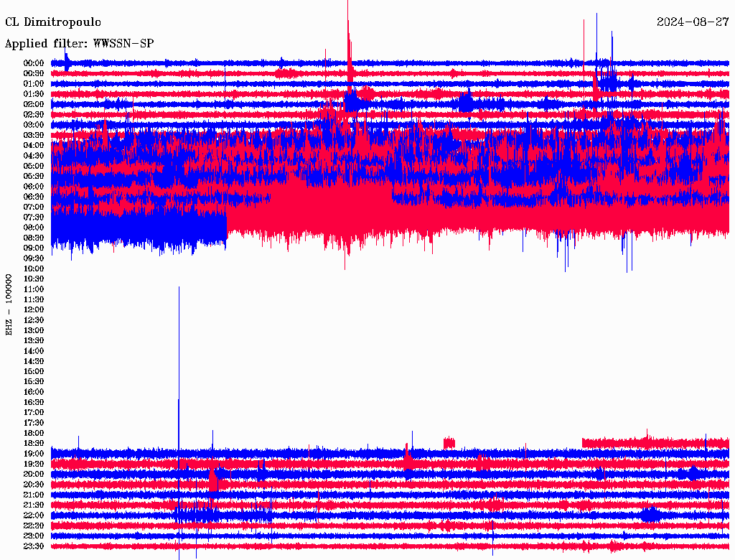
Task: Click the 01:30 time label
Action: (x=34, y=94)
